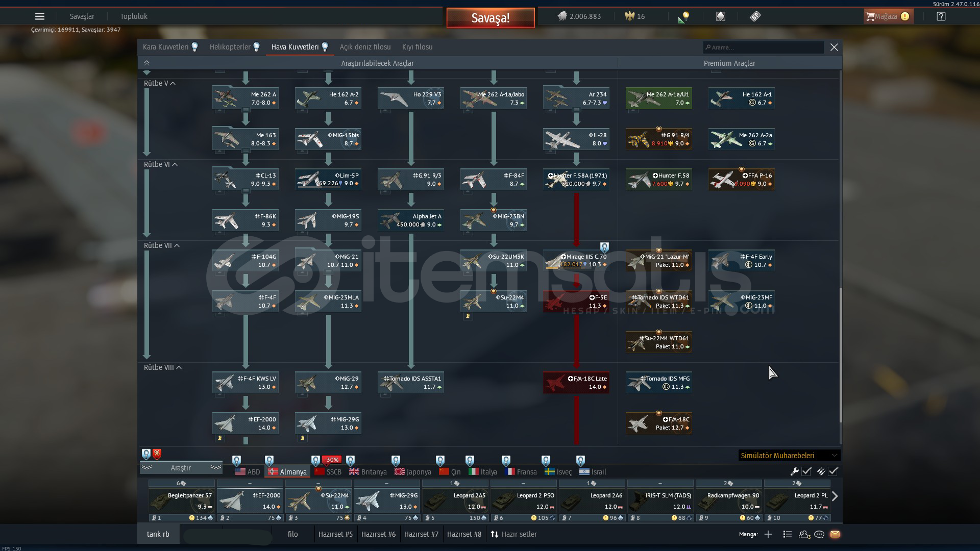This screenshot has height=551, width=980.
Task: Select the Ho 229 V3 aircraft
Action: [x=411, y=98]
